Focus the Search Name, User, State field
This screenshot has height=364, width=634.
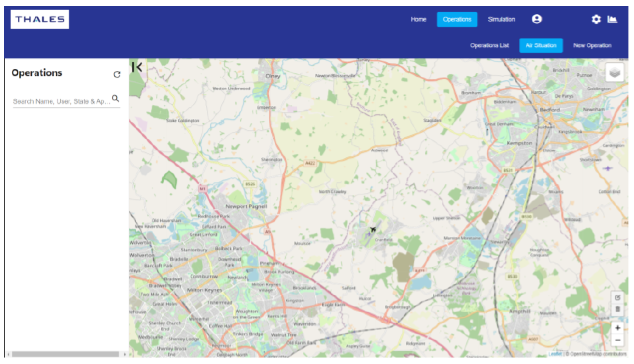pyautogui.click(x=61, y=101)
